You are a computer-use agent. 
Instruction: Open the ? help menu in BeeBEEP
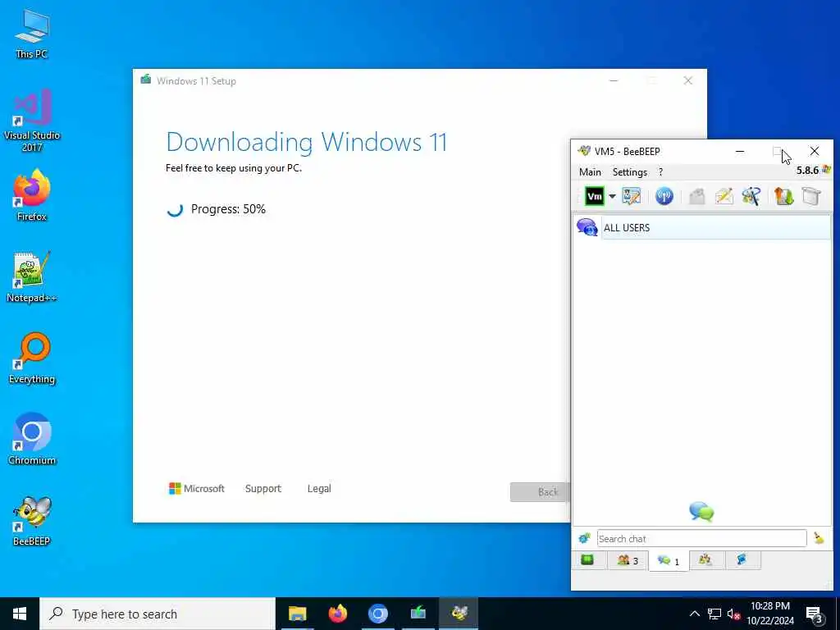pos(660,172)
